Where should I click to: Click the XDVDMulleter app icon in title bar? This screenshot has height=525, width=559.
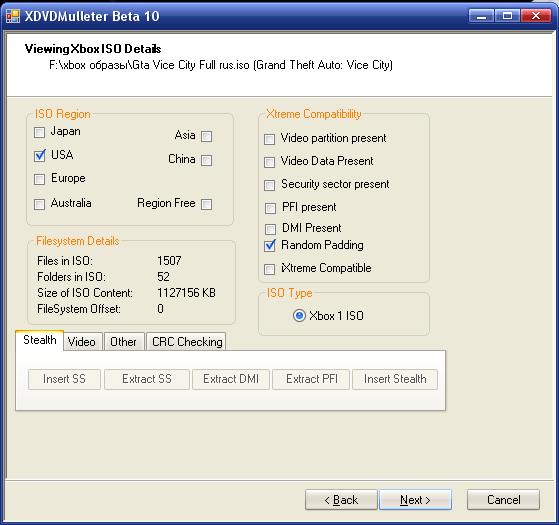(x=13, y=16)
